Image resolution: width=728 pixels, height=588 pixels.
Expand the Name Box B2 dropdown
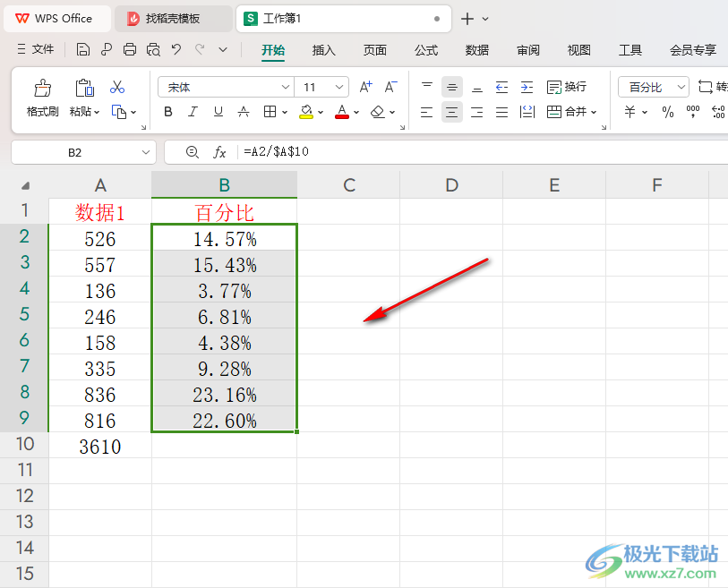click(x=146, y=152)
